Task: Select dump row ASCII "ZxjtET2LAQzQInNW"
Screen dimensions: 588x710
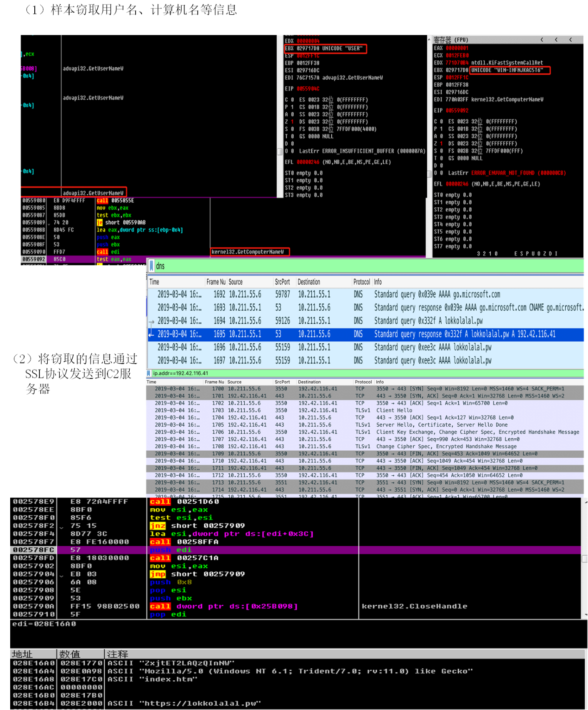Action: click(x=297, y=664)
